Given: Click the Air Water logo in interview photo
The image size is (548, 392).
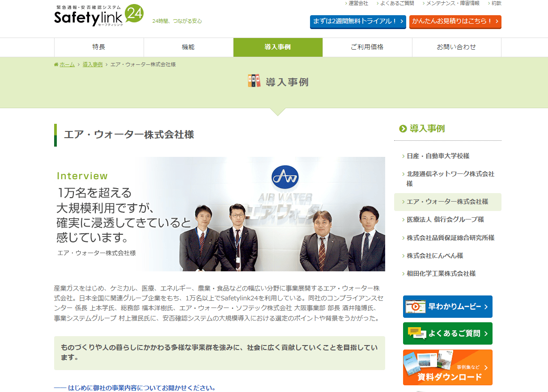Looking at the screenshot, I should (x=285, y=177).
